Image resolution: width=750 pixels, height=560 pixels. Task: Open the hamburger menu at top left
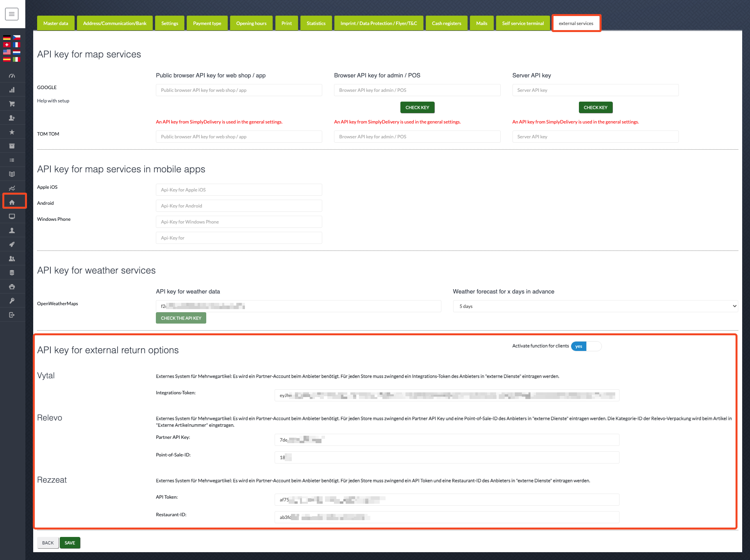[x=12, y=14]
